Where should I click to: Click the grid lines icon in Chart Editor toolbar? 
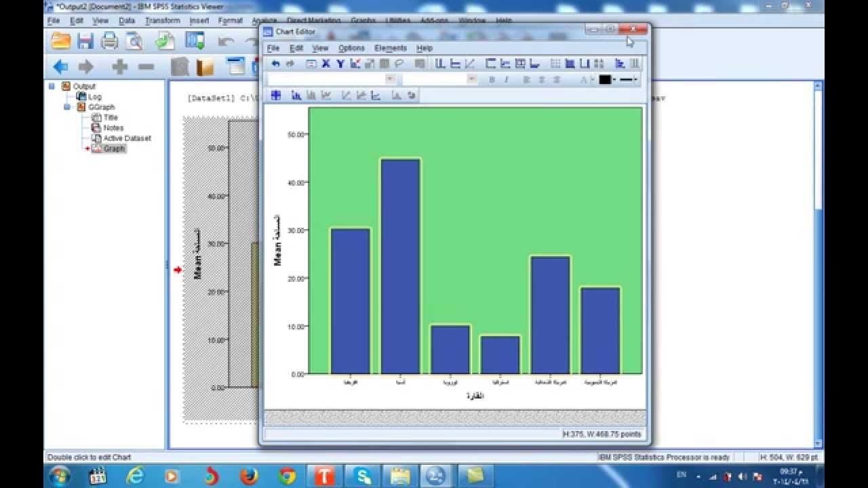tap(555, 64)
